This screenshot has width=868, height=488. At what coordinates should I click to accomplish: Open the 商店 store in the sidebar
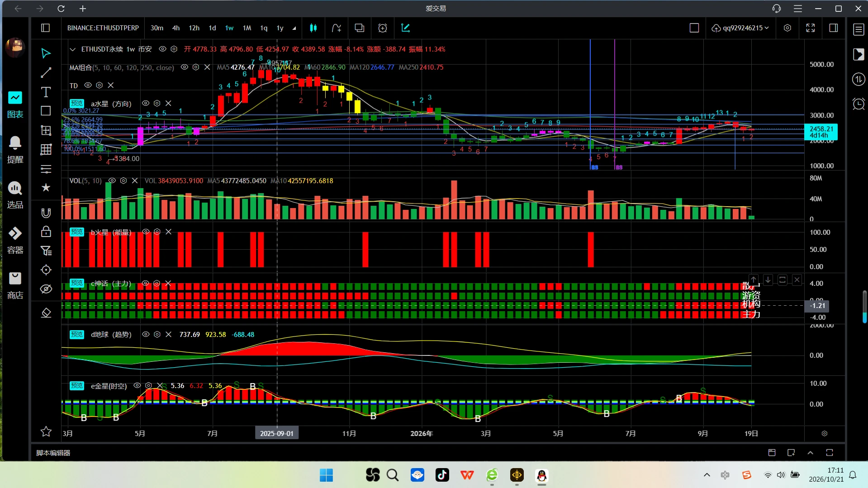tap(15, 285)
